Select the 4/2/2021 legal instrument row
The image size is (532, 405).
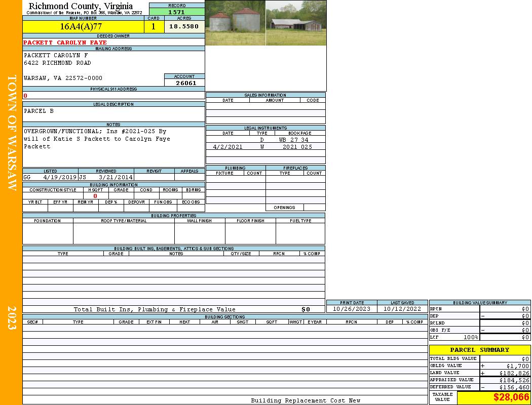point(227,147)
